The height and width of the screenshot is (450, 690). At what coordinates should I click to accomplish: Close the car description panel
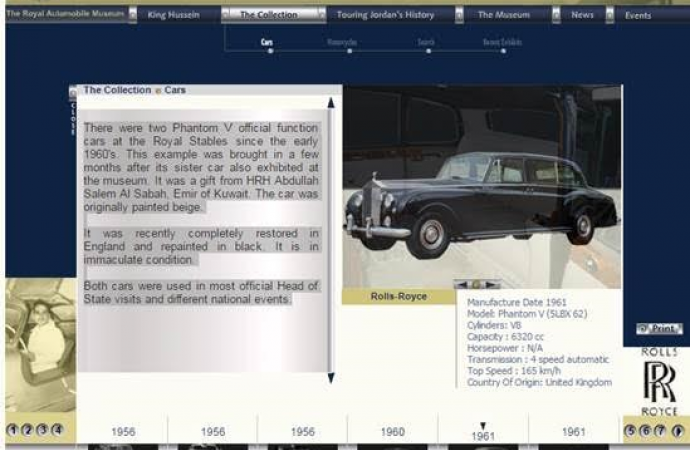[x=73, y=111]
